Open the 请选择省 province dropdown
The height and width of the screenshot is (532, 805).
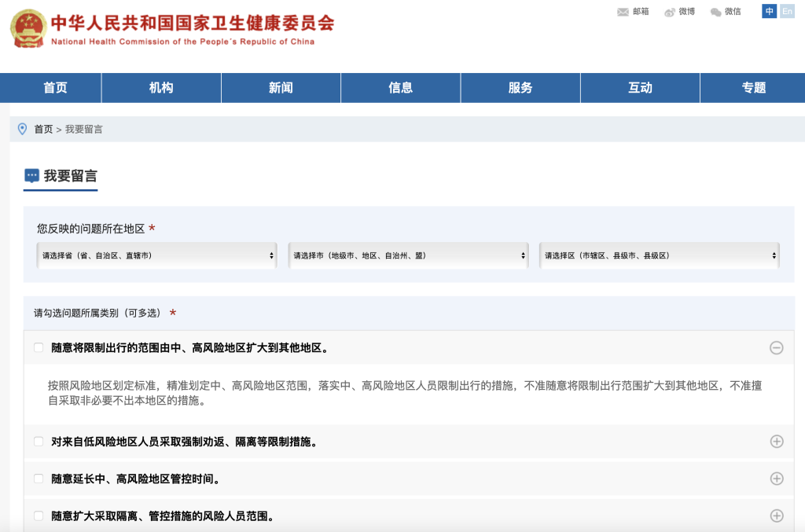156,255
